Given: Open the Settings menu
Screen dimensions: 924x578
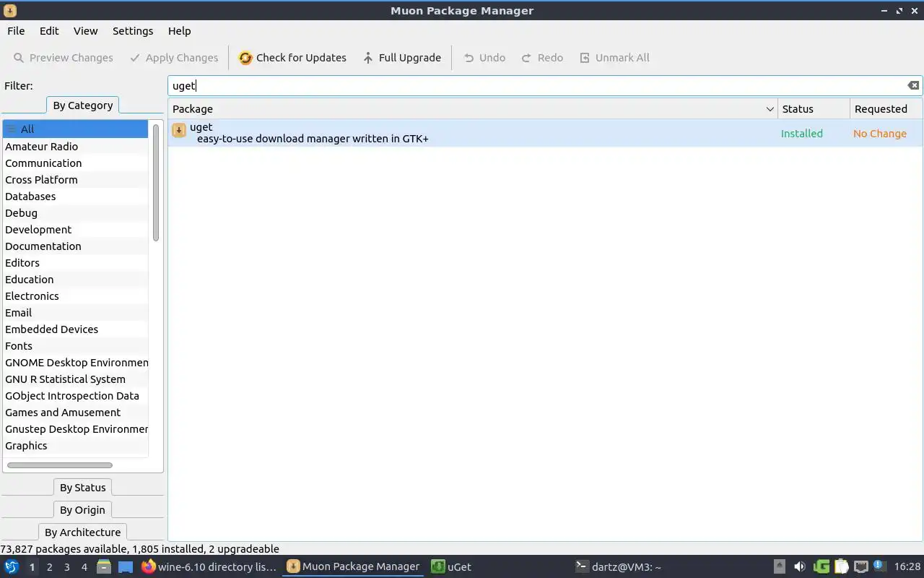Looking at the screenshot, I should 133,31.
